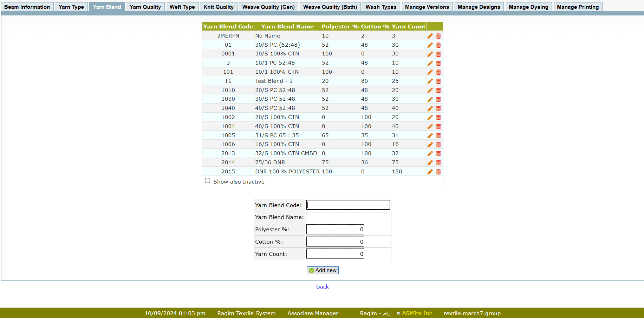This screenshot has width=644, height=318.
Task: Edit the 40/S PC 52:48 blend
Action: (x=430, y=108)
